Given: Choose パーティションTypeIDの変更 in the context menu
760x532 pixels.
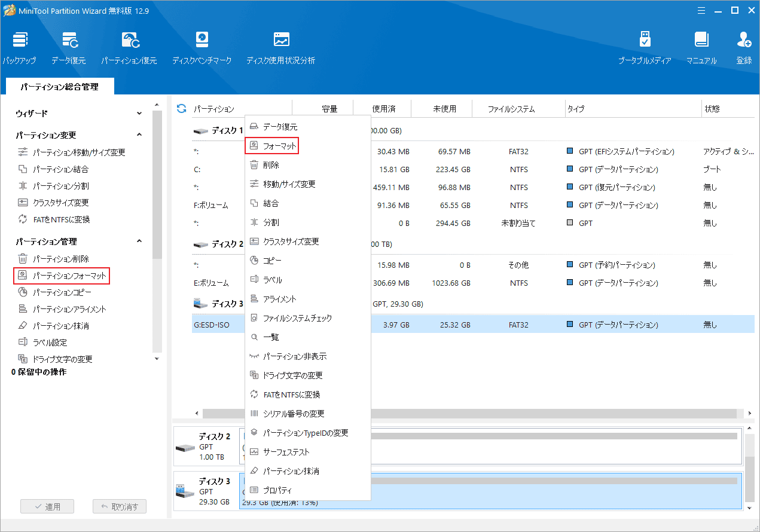Looking at the screenshot, I should pos(308,433).
